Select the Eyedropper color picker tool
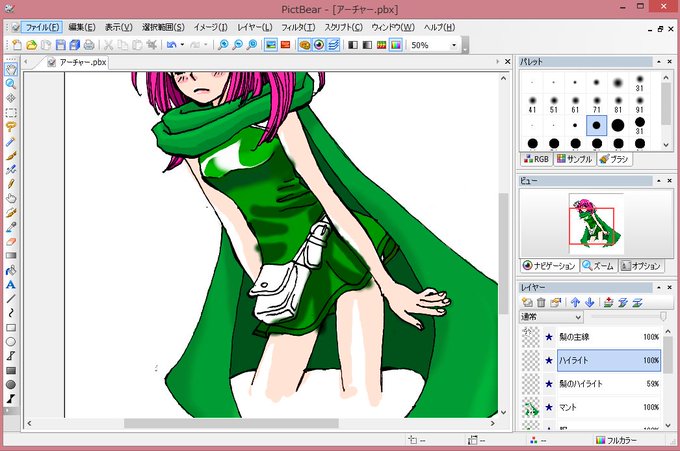 click(x=11, y=227)
